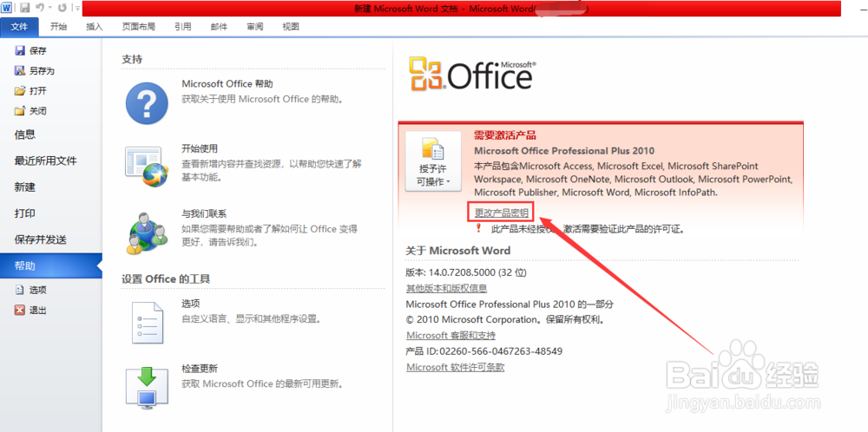This screenshot has width=868, height=432.
Task: Open the 检查更新 entry text
Action: coord(200,369)
